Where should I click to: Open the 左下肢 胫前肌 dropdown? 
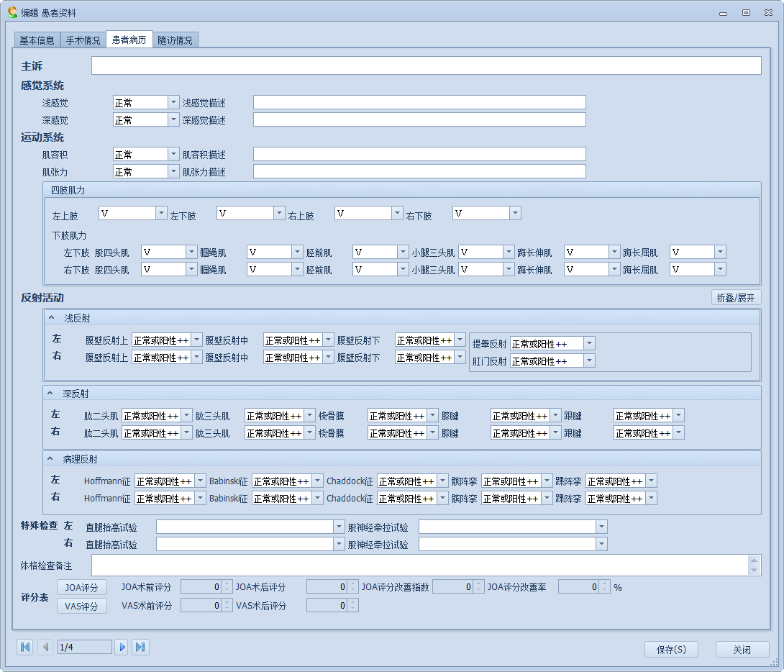tap(403, 252)
